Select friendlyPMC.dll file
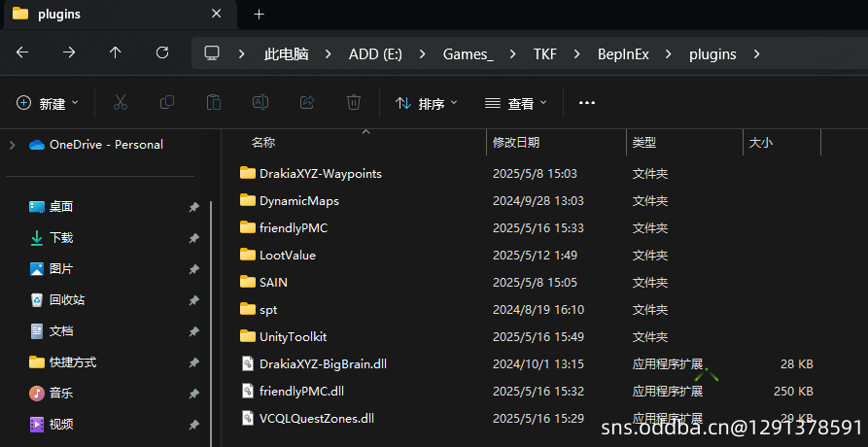 [293, 391]
